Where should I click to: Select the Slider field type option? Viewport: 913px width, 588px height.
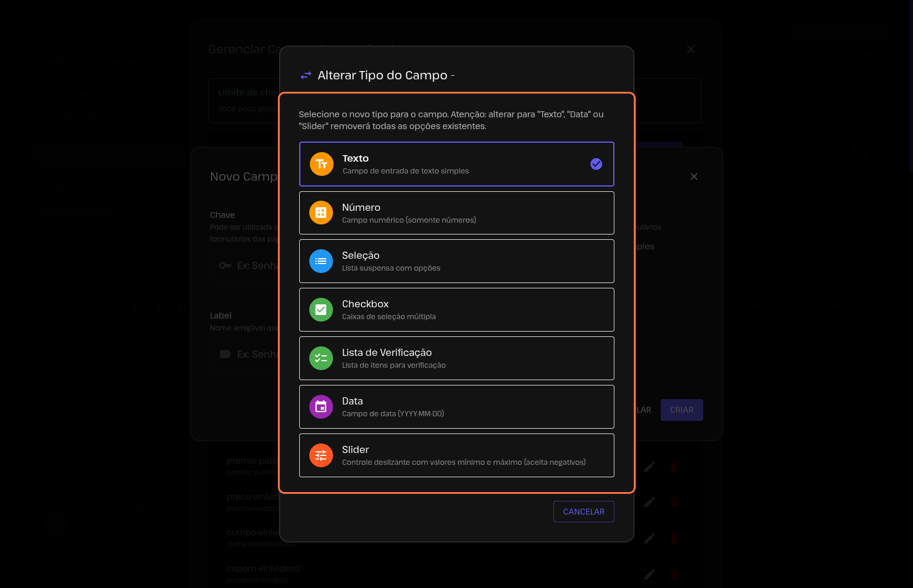456,455
